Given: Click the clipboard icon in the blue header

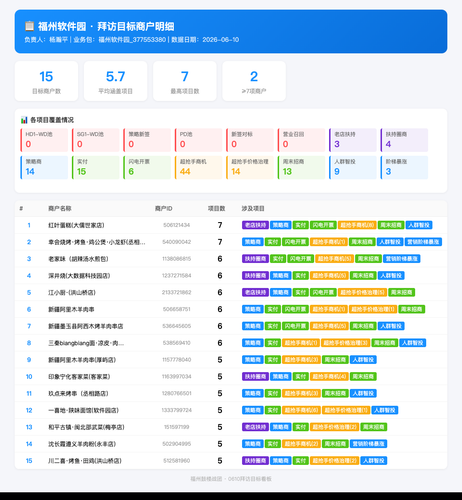Looking at the screenshot, I should point(29,26).
